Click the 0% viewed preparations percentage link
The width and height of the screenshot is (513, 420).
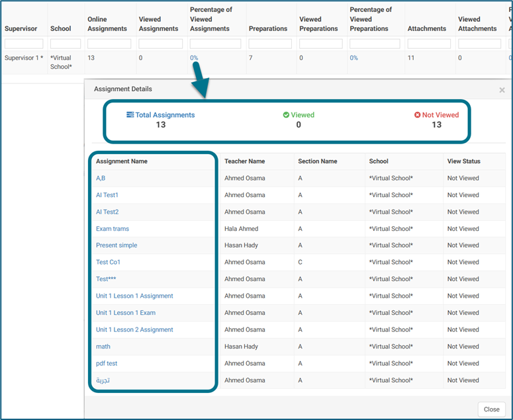pyautogui.click(x=354, y=58)
